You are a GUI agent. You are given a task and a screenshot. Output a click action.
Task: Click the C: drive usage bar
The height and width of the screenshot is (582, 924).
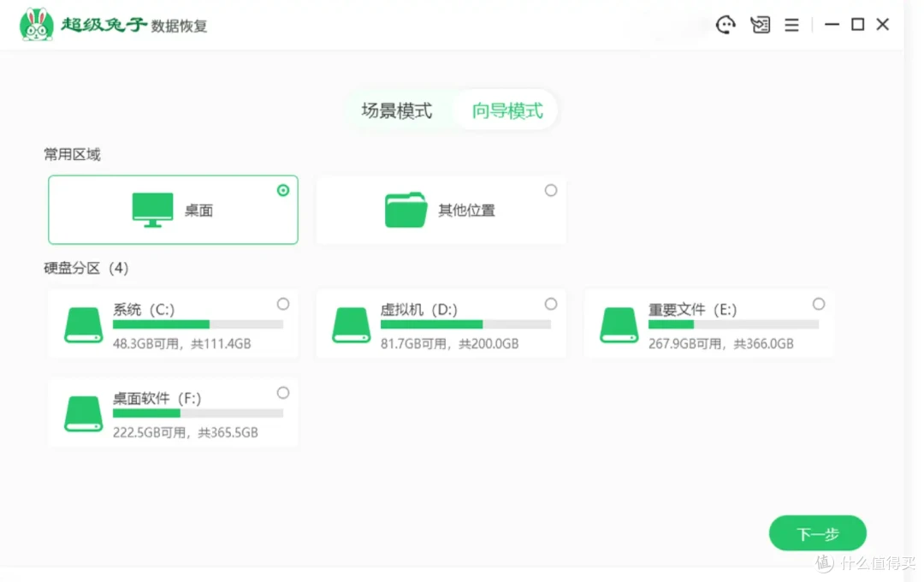point(198,324)
